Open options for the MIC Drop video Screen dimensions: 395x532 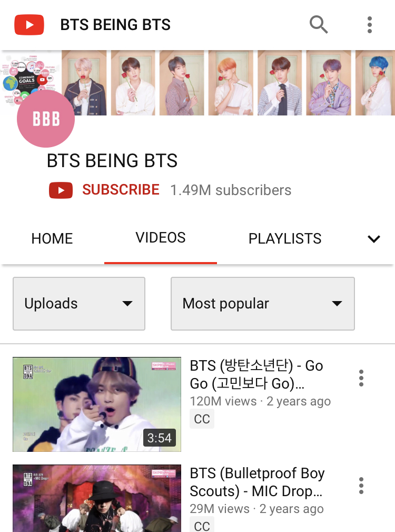pos(361,486)
